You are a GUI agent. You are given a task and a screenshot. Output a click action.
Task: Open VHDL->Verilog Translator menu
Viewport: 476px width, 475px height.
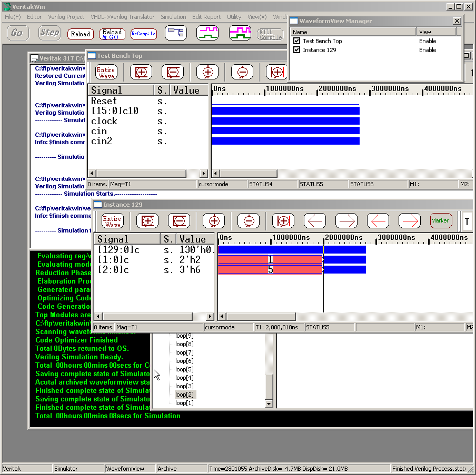click(122, 17)
